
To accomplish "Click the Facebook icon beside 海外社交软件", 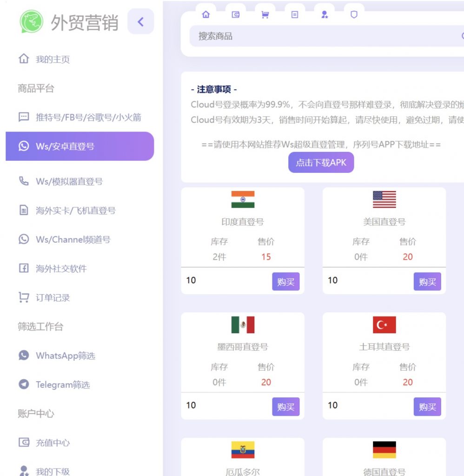I will click(24, 268).
